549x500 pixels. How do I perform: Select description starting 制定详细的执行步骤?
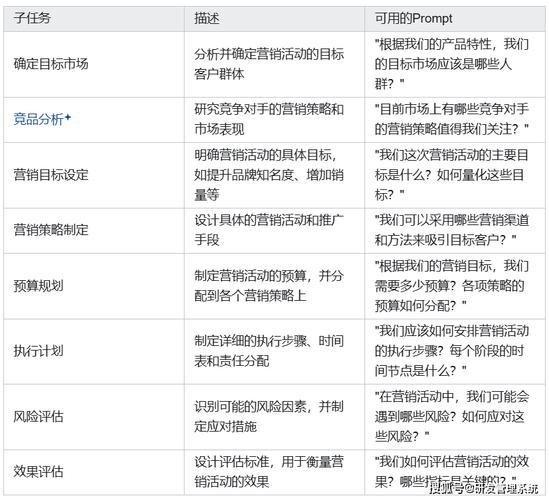coord(269,351)
